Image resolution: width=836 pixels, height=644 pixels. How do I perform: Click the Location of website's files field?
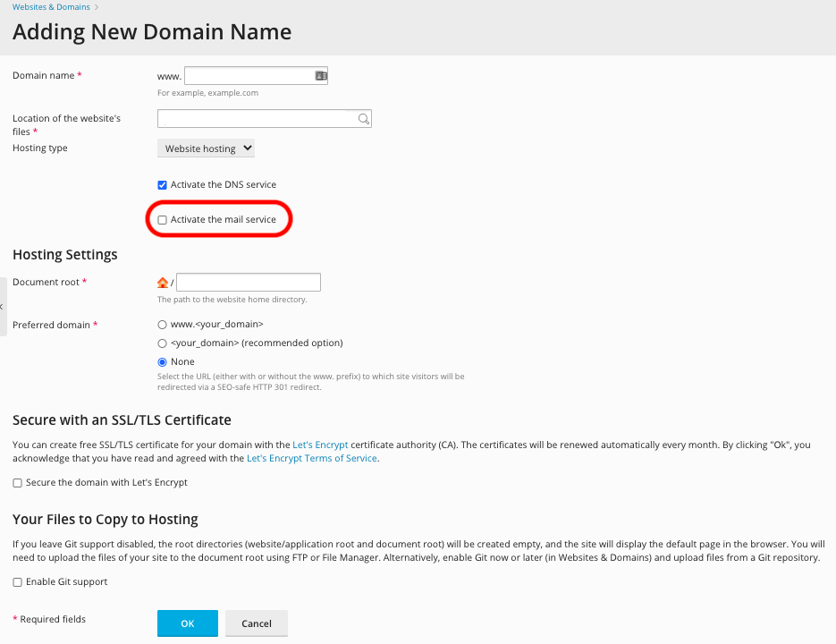[256, 119]
